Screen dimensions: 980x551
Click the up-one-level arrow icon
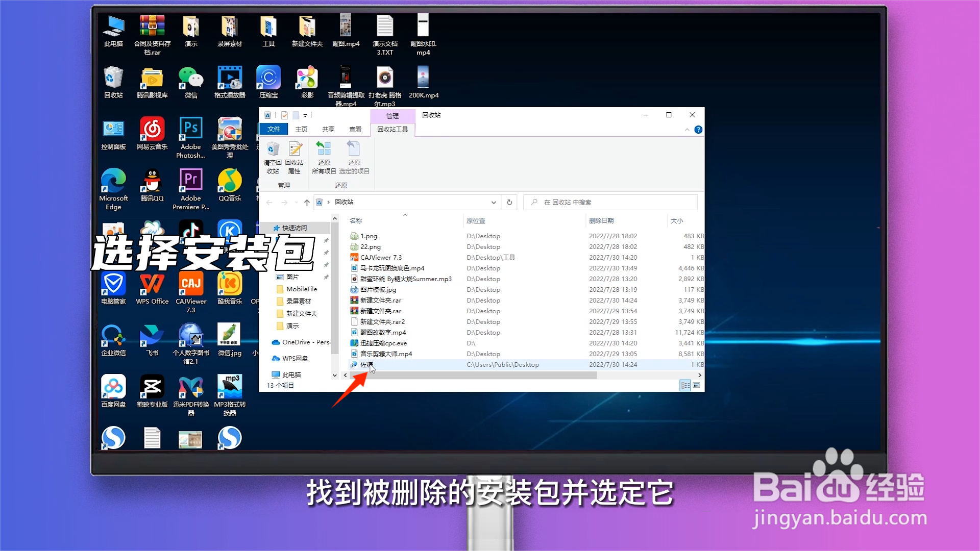click(x=307, y=203)
